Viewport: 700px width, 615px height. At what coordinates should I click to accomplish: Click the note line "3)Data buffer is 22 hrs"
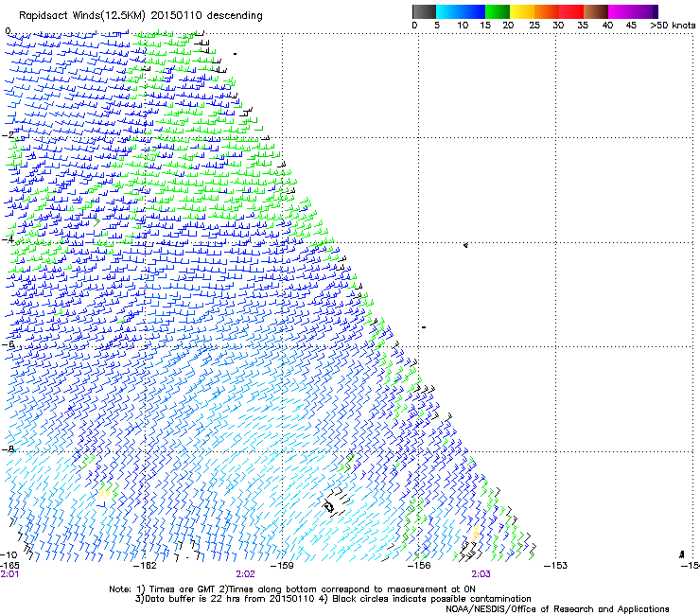[333, 599]
